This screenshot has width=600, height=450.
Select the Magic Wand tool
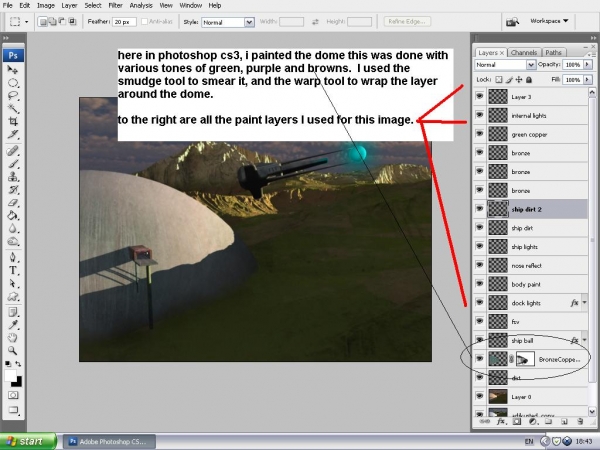tap(13, 109)
